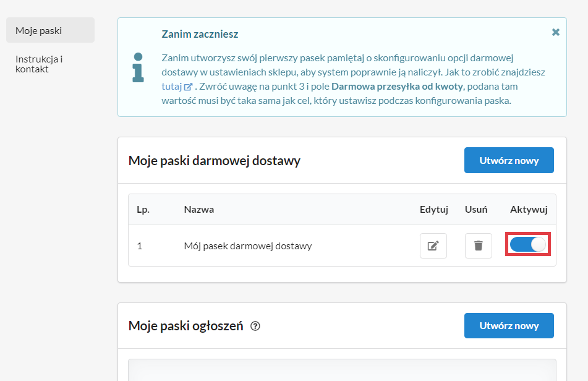Click the external link icon after tutaj

(x=189, y=87)
